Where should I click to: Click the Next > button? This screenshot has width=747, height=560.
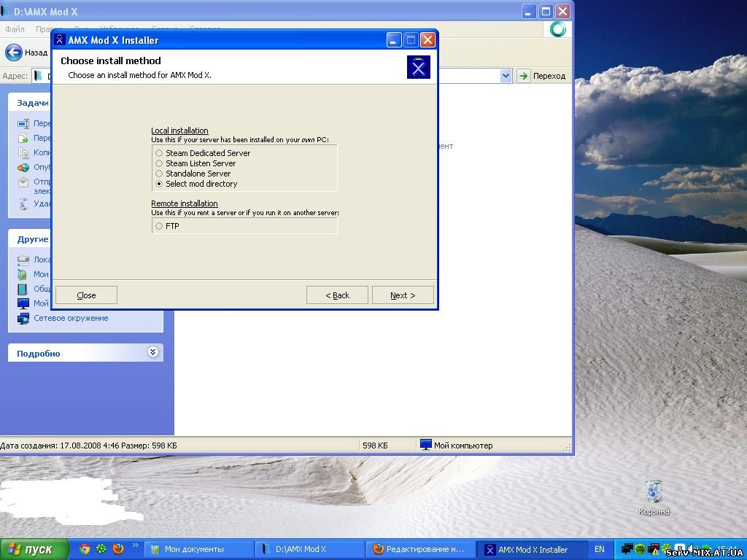click(403, 295)
